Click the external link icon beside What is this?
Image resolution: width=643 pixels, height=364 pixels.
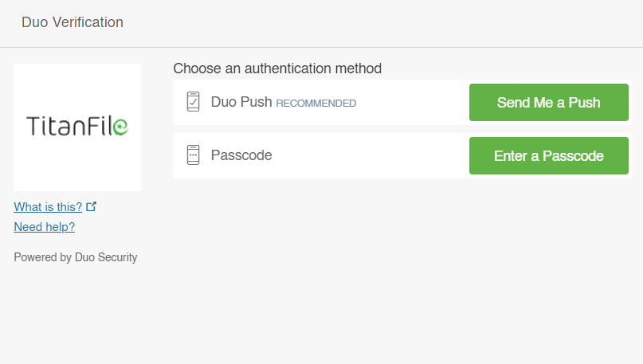point(91,206)
